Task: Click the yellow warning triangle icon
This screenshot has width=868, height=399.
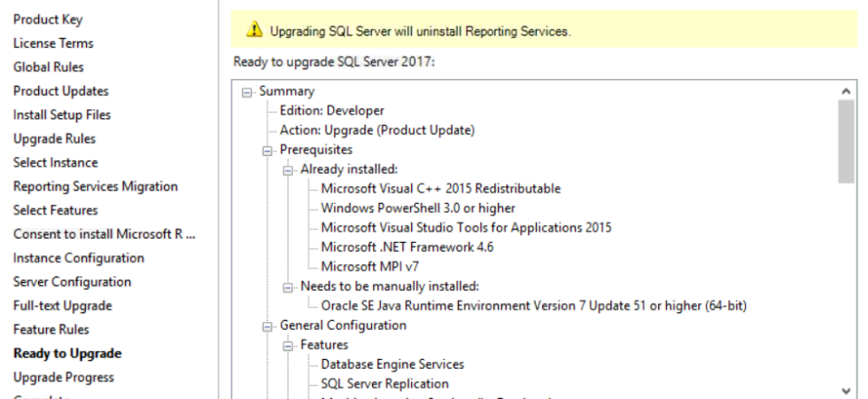Action: 254,31
